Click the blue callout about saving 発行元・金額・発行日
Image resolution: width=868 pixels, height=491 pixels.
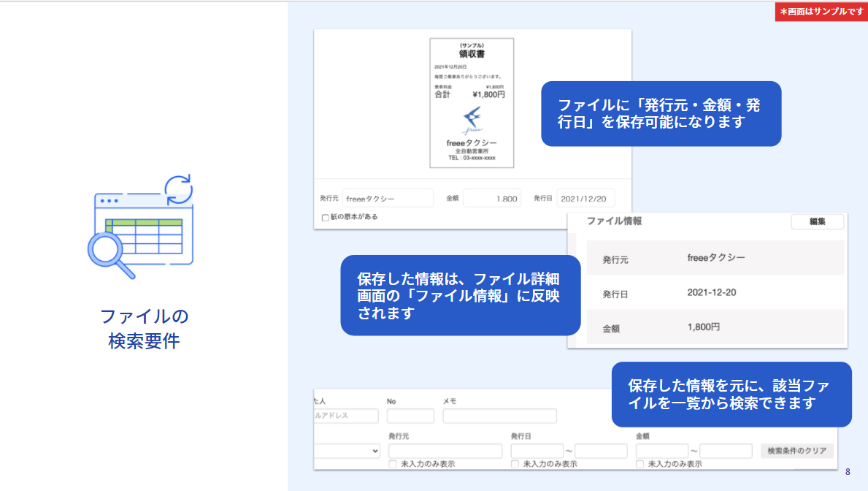click(661, 114)
